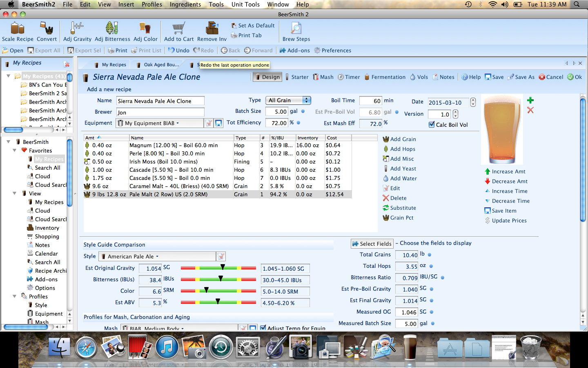Switch to the Fermentation tab
Screen dimensions: 588x368
pyautogui.click(x=385, y=77)
